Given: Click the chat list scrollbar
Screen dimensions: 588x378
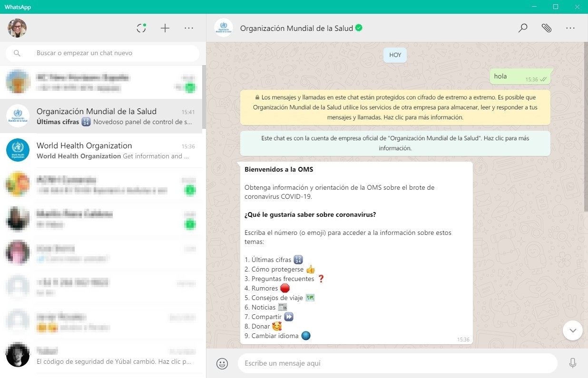Looking at the screenshot, I should pos(204,97).
